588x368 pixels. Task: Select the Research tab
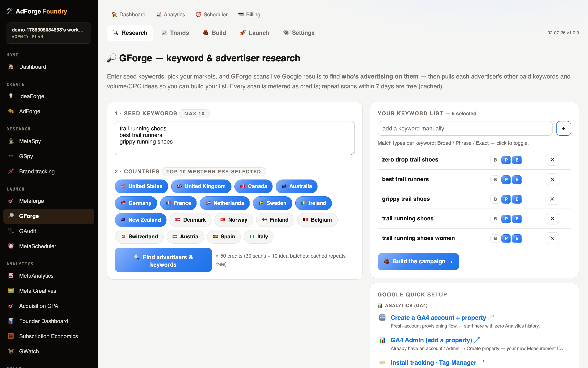pyautogui.click(x=130, y=33)
